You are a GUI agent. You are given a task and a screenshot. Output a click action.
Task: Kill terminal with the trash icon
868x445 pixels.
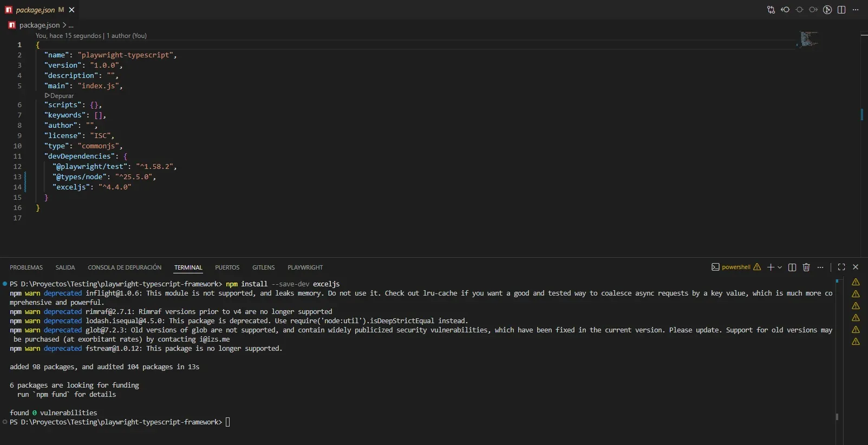pyautogui.click(x=806, y=267)
